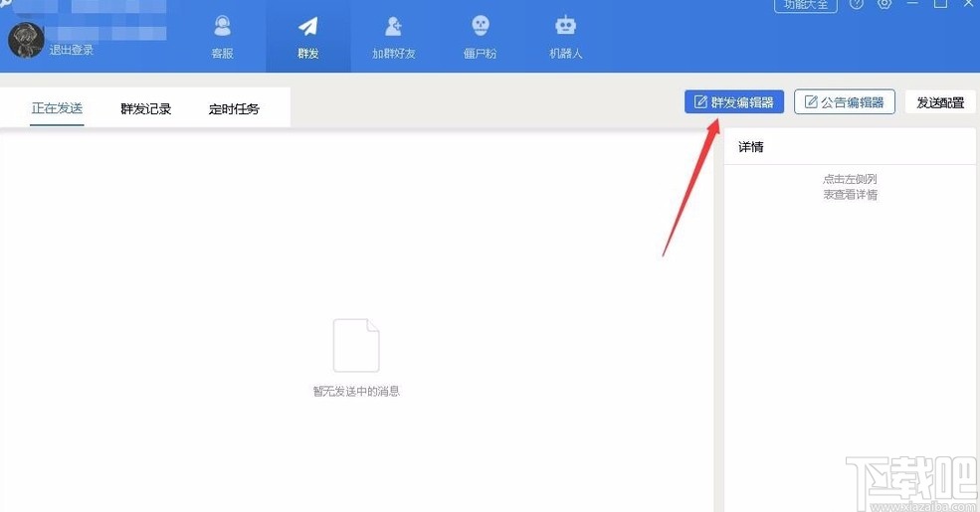
Task: Open the 群发编辑器 editor
Action: pos(733,101)
